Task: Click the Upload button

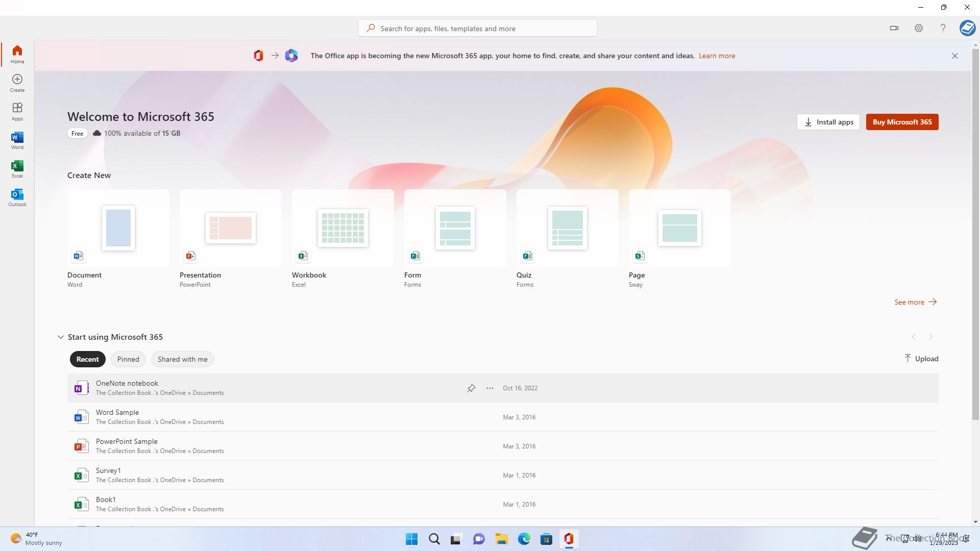Action: coord(921,359)
